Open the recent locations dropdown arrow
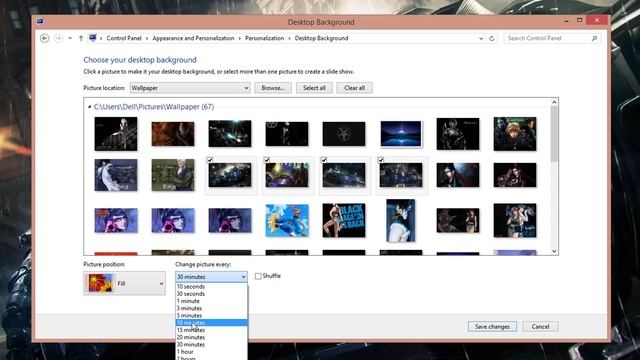This screenshot has height=360, width=640. point(70,38)
